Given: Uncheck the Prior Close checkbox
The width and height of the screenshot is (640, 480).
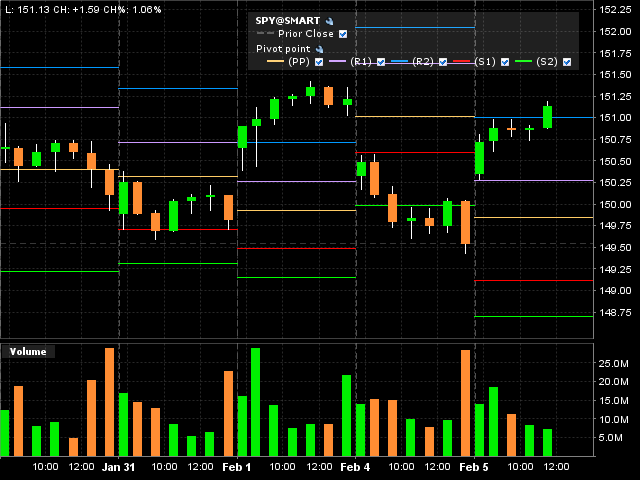Looking at the screenshot, I should click(343, 34).
